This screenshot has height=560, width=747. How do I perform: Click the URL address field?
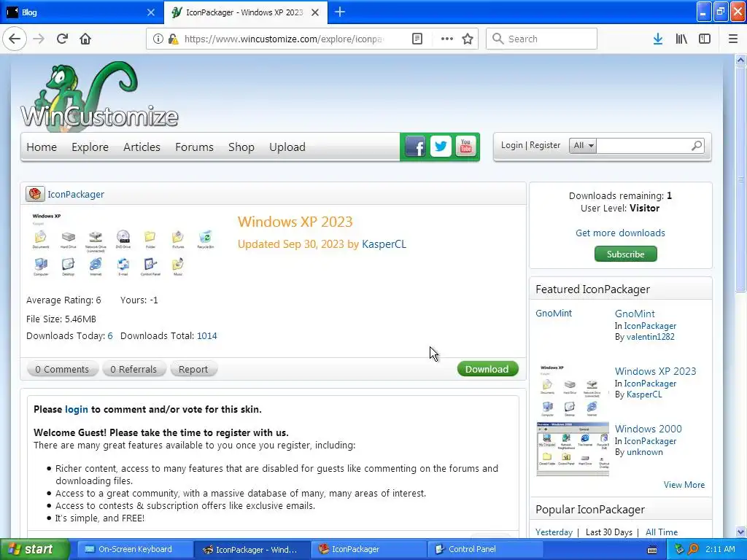pos(284,39)
